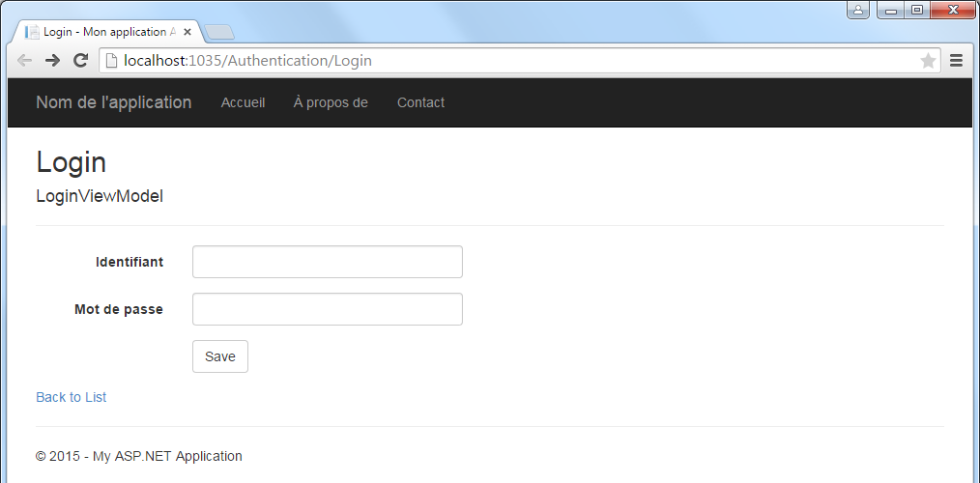Click the page icon in the address bar

(111, 61)
